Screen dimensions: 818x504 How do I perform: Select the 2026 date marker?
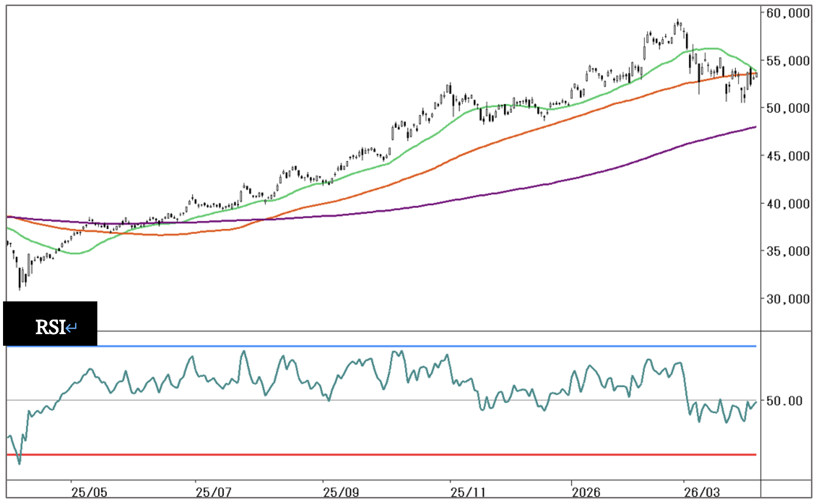[x=586, y=492]
